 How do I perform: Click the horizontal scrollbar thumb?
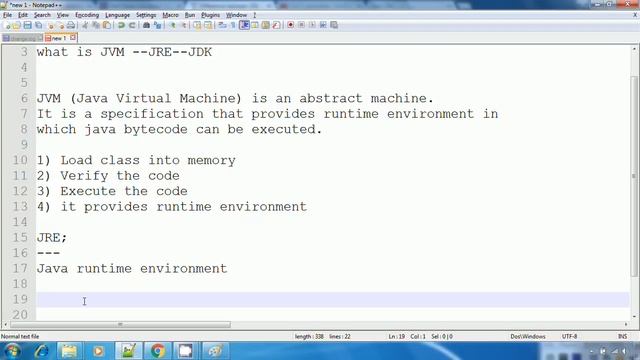pyautogui.click(x=120, y=324)
